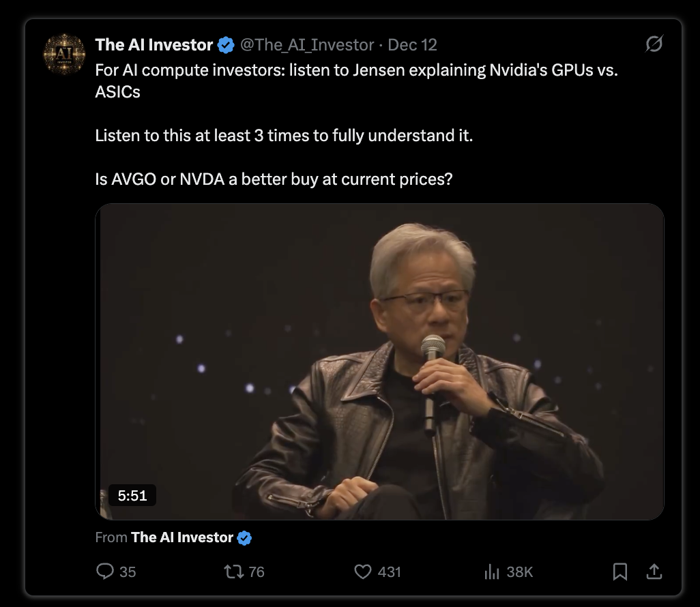
Task: Like the tweet with the heart icon
Action: (x=362, y=572)
